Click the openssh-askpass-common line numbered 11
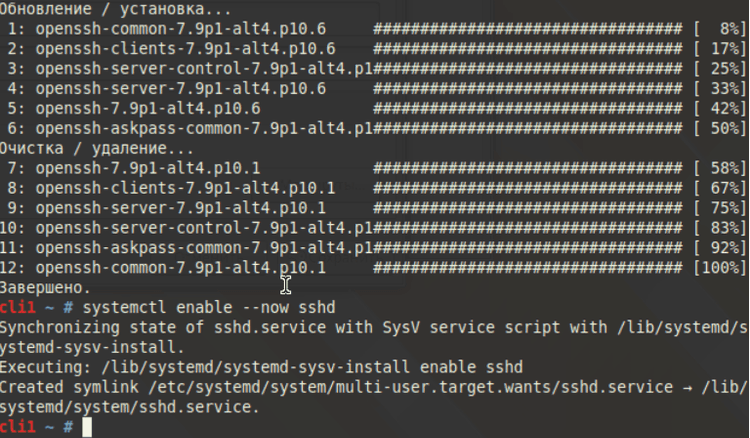 coord(373,248)
